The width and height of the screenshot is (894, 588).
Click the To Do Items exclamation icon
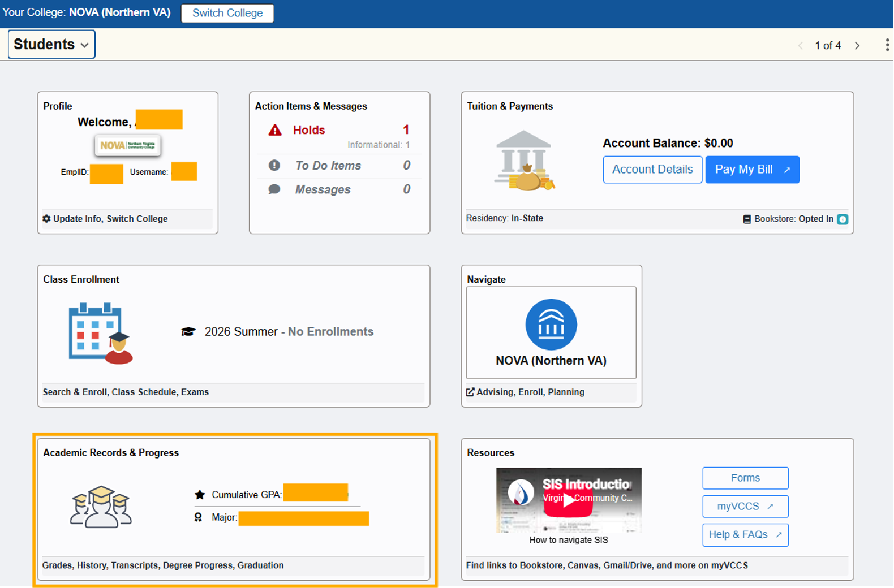point(274,165)
